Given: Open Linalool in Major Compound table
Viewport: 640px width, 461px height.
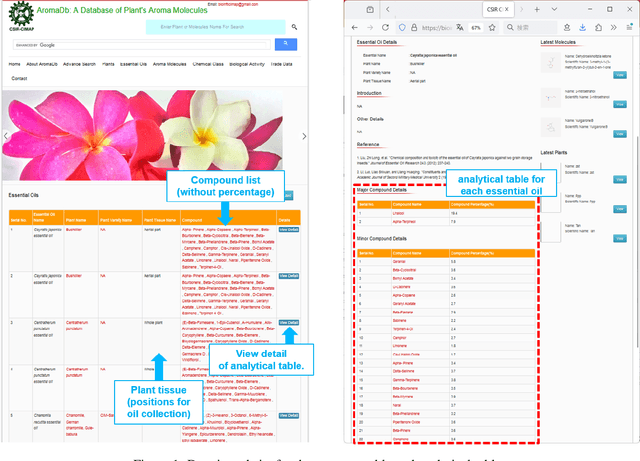Looking at the screenshot, I should (x=398, y=213).
